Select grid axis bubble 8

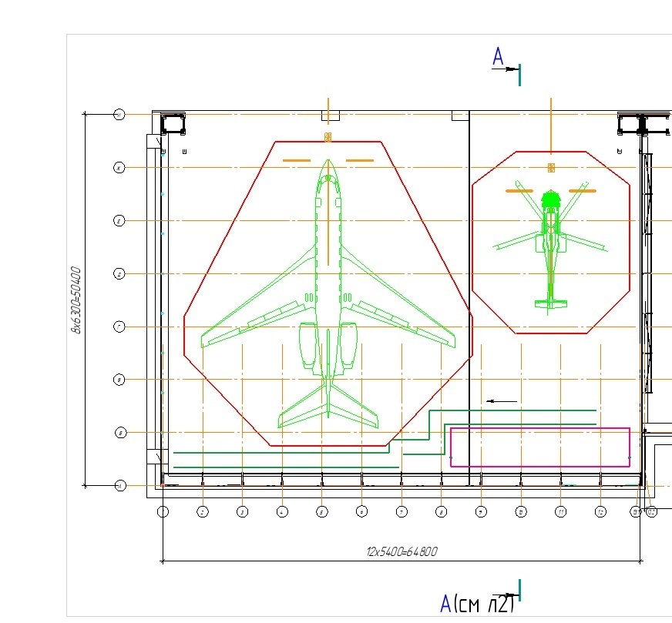tap(442, 511)
